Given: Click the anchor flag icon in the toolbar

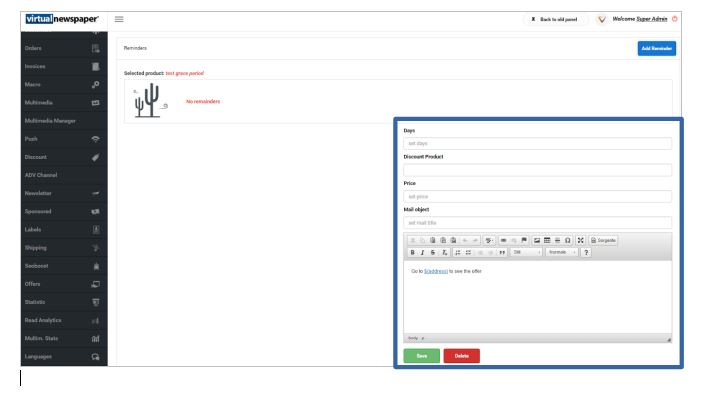Looking at the screenshot, I should pyautogui.click(x=522, y=241).
